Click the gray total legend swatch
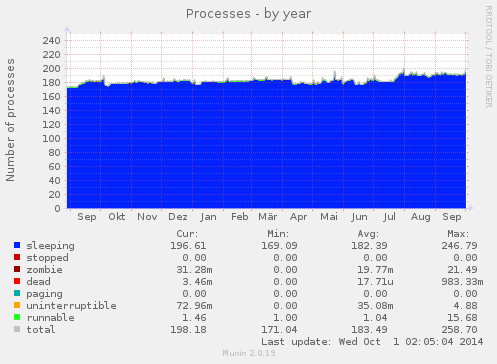 point(17,329)
